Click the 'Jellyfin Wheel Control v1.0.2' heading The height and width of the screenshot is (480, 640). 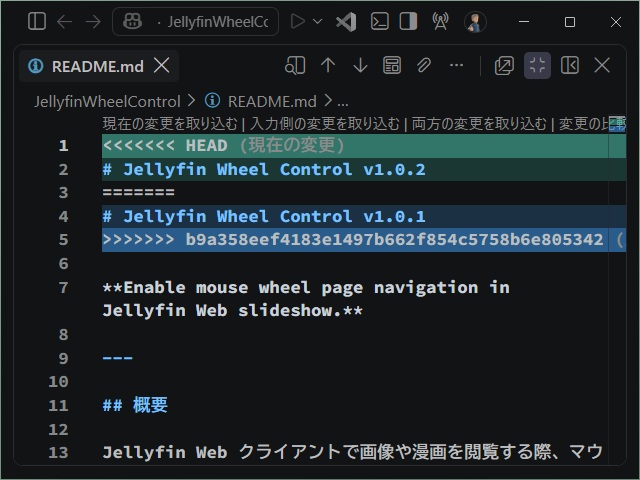(x=274, y=169)
